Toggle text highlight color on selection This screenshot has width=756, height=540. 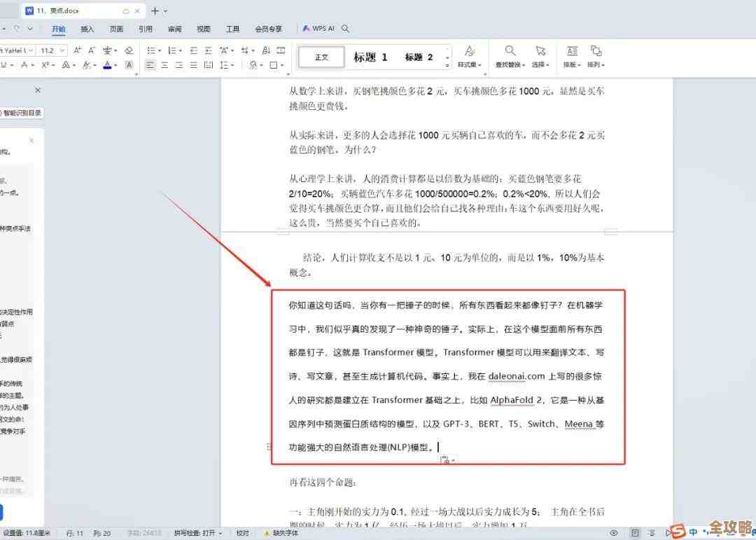(87, 65)
